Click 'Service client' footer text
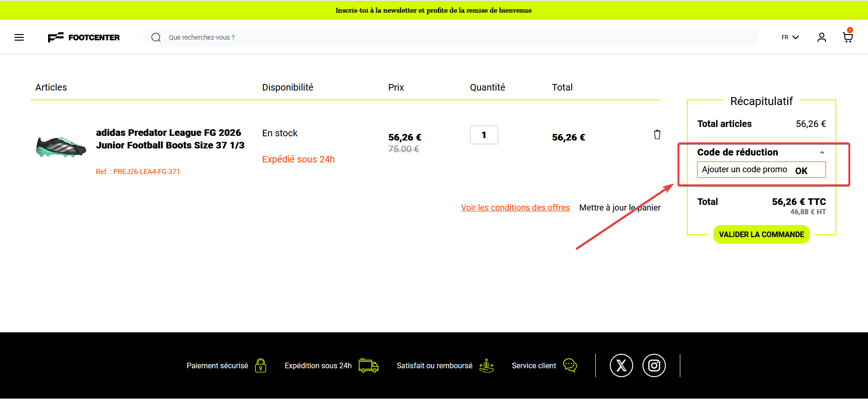Viewport: 868px width, 400px height. tap(534, 366)
